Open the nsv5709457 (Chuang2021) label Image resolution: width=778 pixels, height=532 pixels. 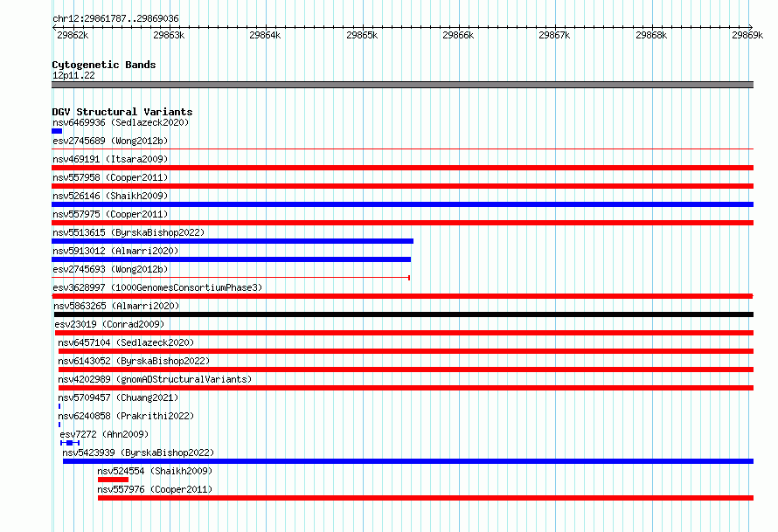pyautogui.click(x=118, y=397)
